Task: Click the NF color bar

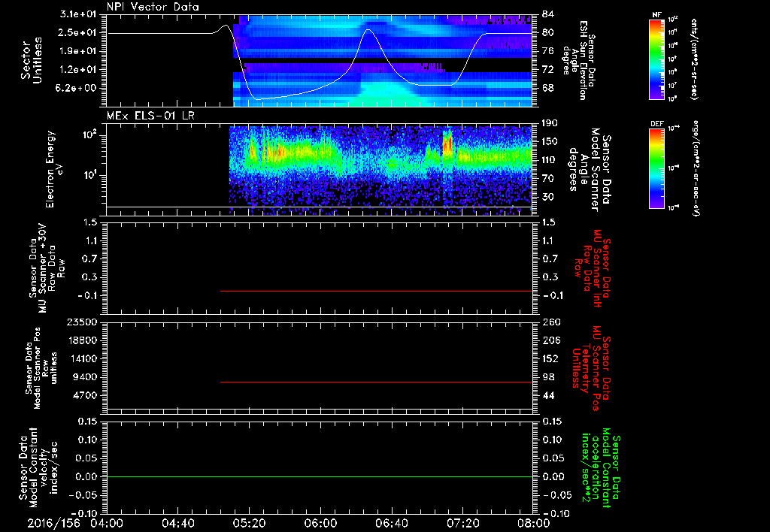Action: pos(656,59)
